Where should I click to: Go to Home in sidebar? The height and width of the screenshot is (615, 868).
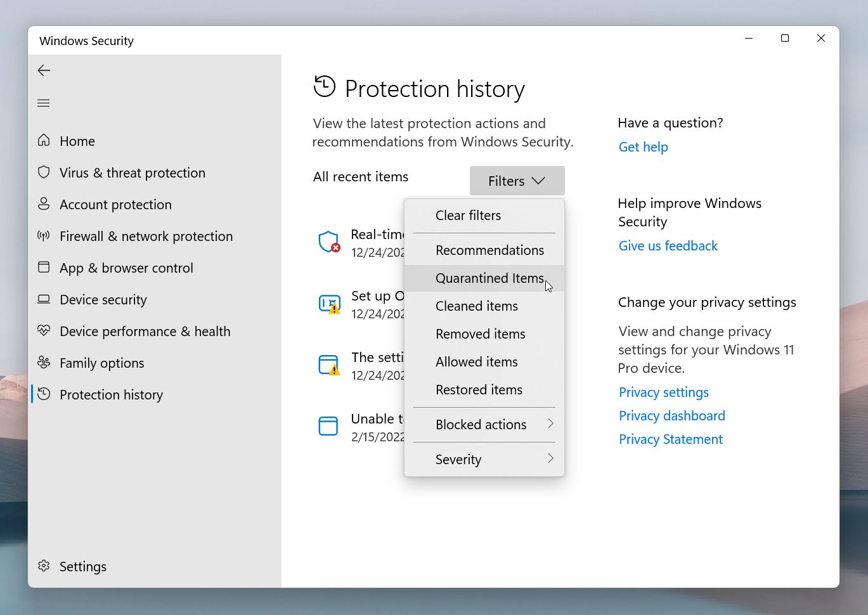click(77, 141)
